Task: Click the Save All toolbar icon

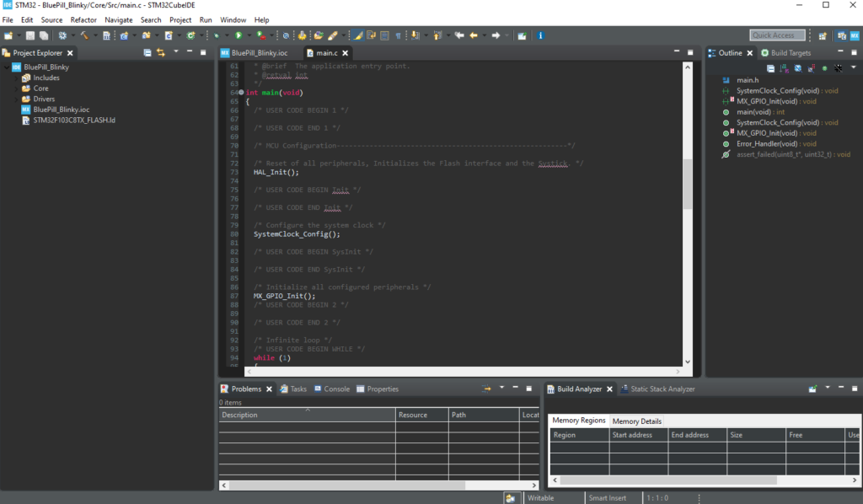Action: [44, 35]
